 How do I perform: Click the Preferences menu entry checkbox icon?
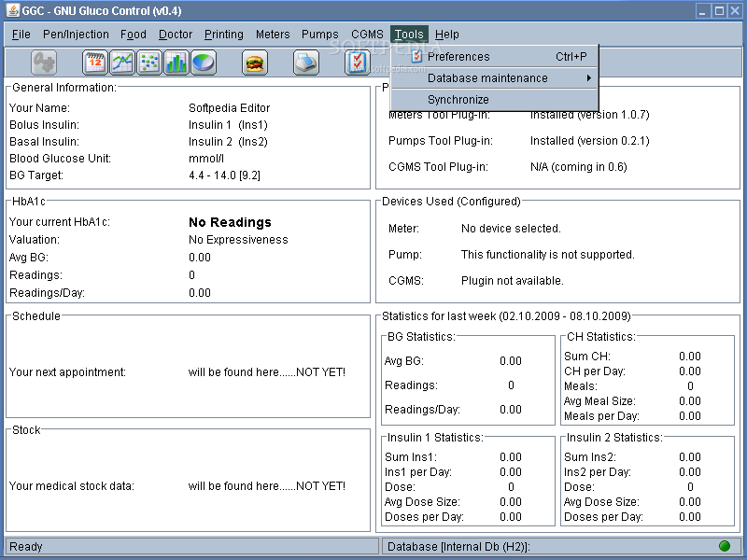[x=416, y=56]
